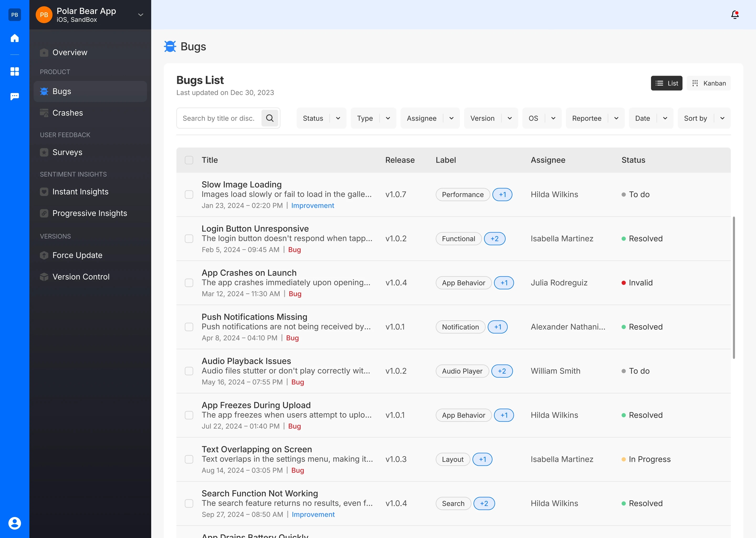This screenshot has height=538, width=756.
Task: Click the Crashes sidebar icon
Action: point(44,113)
